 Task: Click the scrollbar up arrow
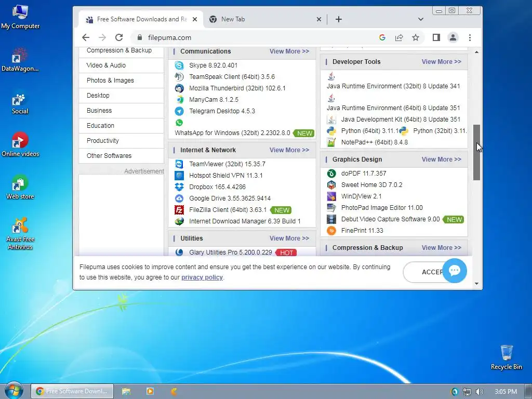click(x=477, y=52)
